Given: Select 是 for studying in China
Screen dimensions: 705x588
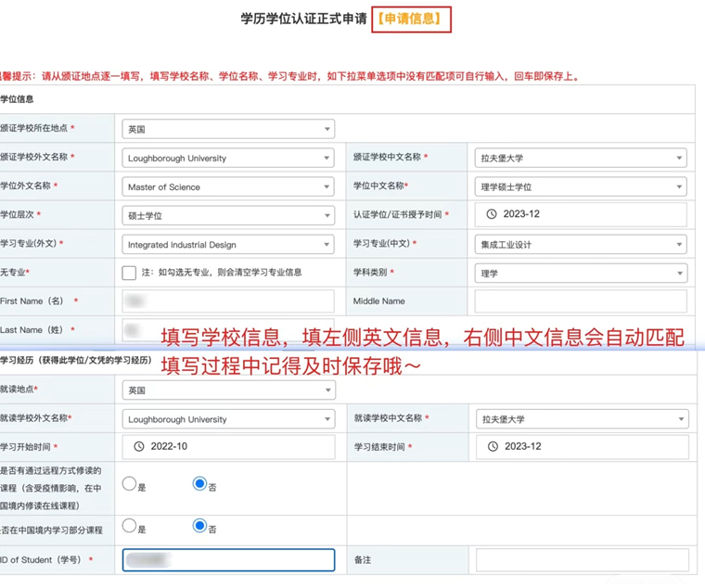Looking at the screenshot, I should click(129, 526).
